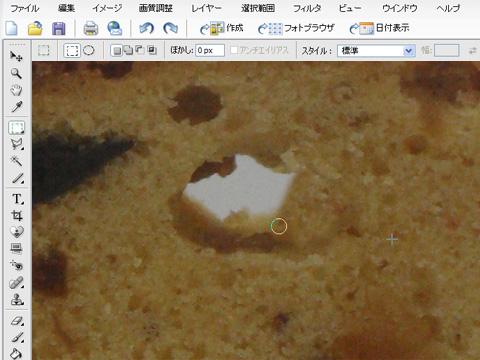Select the Zoom magnifier tool
Screen dimensions: 480x360
click(x=16, y=73)
